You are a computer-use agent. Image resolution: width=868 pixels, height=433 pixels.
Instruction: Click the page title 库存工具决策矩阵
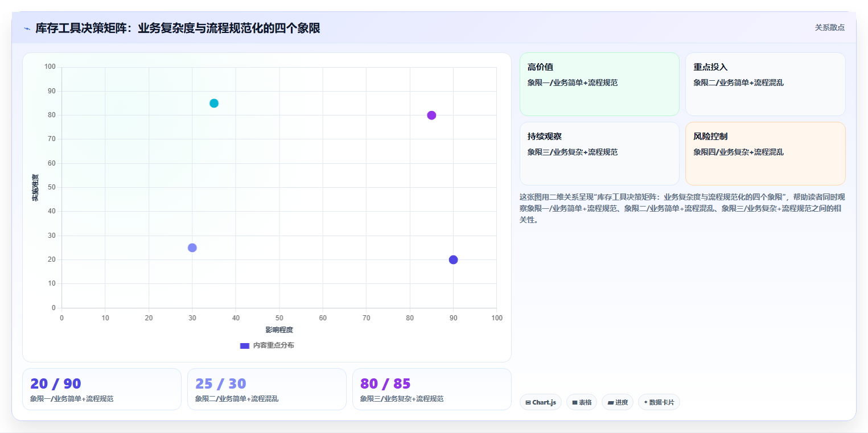178,28
